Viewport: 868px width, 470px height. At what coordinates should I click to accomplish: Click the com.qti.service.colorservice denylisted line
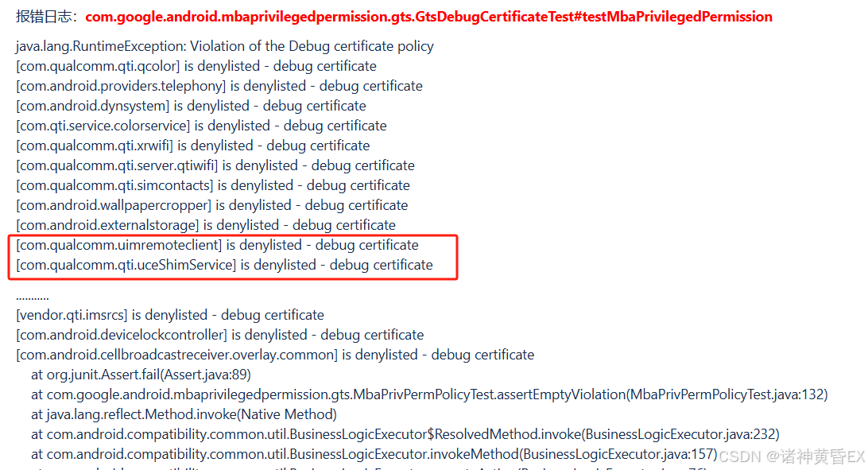[202, 126]
